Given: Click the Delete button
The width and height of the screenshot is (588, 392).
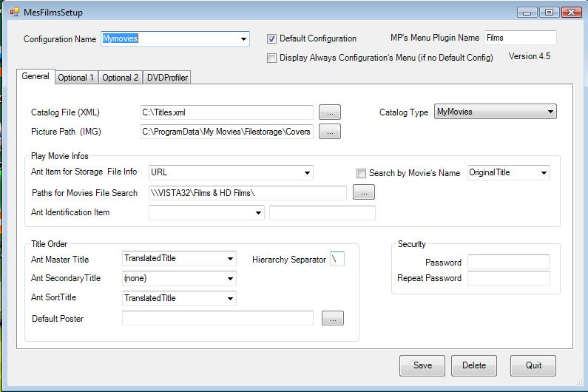Looking at the screenshot, I should pyautogui.click(x=474, y=365).
